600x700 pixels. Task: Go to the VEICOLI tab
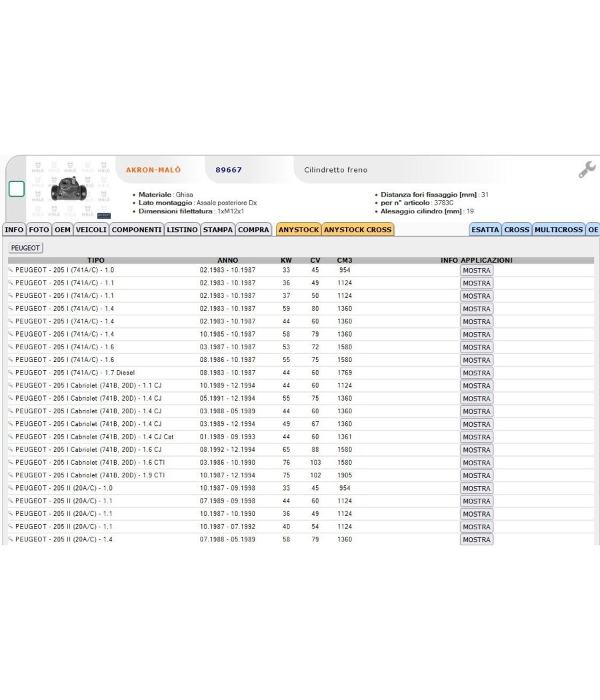pyautogui.click(x=91, y=229)
